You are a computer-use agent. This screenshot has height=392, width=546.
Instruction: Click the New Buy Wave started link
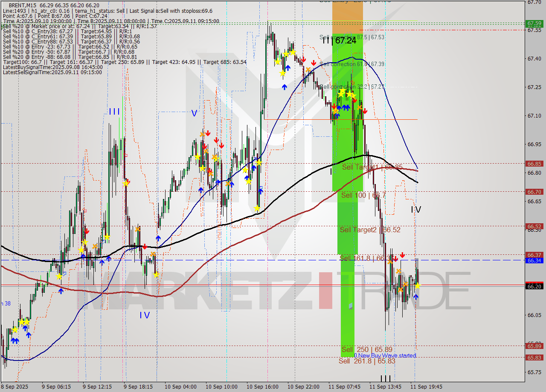(385, 355)
